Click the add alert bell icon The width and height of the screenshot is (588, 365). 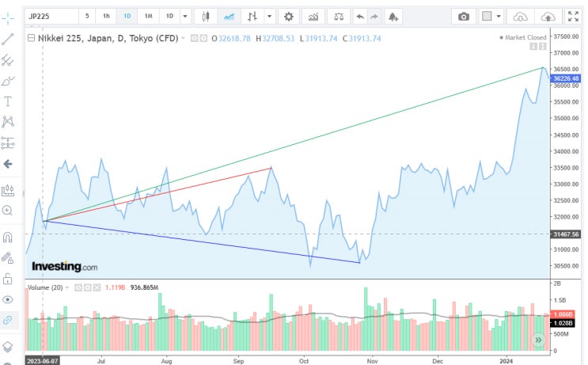tap(393, 17)
